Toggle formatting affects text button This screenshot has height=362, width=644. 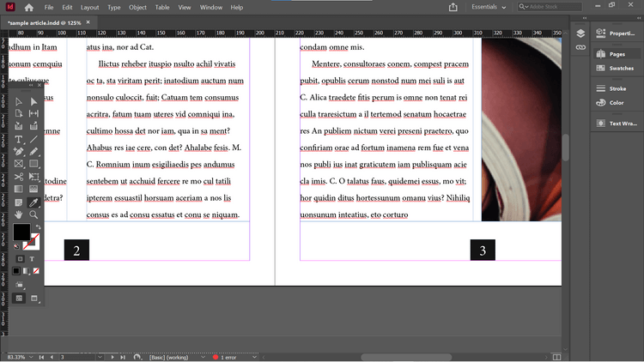click(x=32, y=259)
